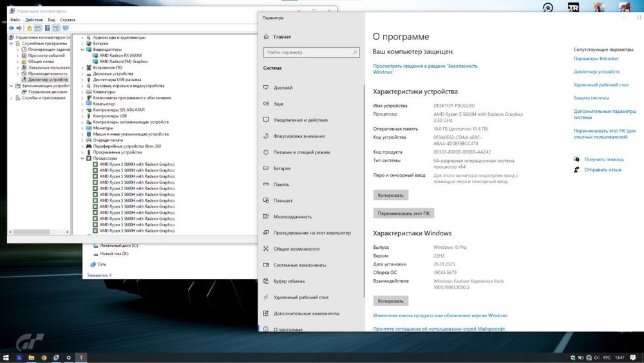The image size is (644, 363).
Task: Open Управление дисками in the left tree
Action: coord(48,92)
